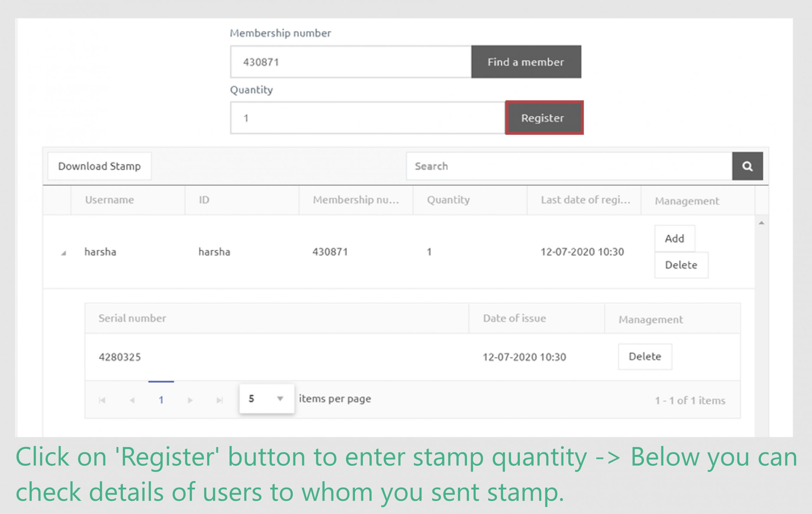Open the items per page dropdown
812x514 pixels.
[267, 399]
